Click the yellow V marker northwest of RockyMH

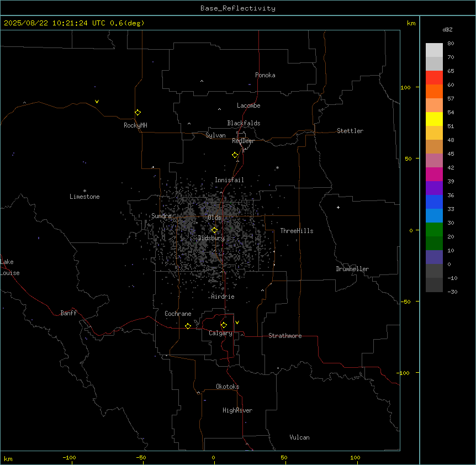click(97, 102)
